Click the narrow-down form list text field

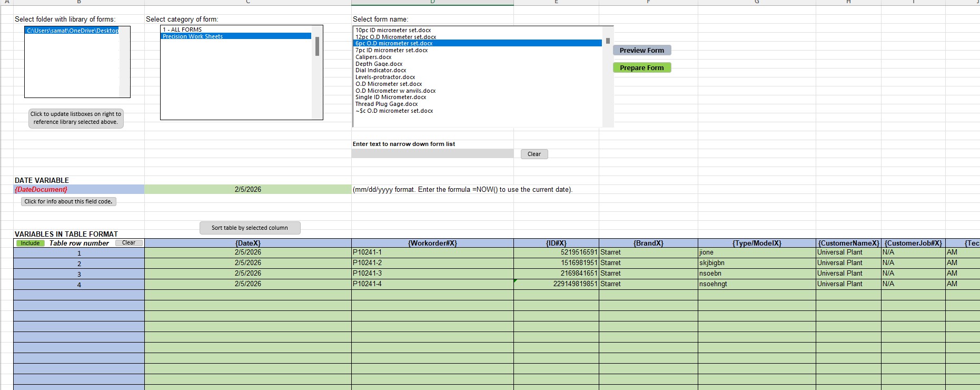tap(432, 153)
